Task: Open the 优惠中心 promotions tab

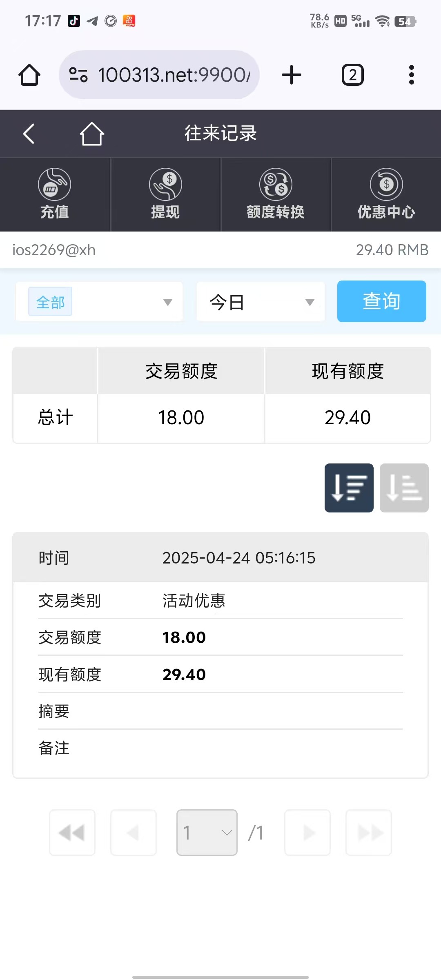Action: pyautogui.click(x=386, y=194)
